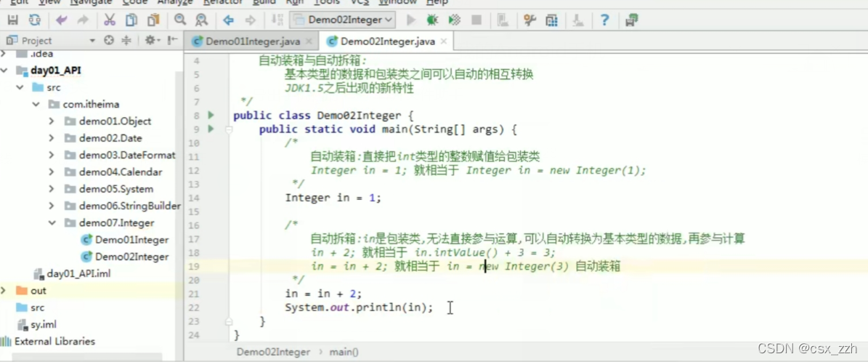This screenshot has height=362, width=868.
Task: Close the Demo02Integer.java tab
Action: 444,41
